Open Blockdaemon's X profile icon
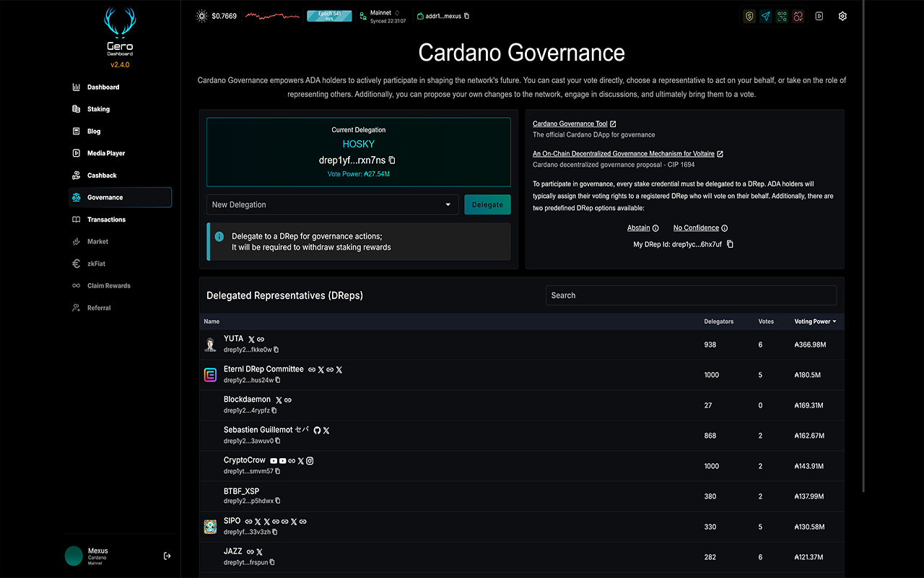 [279, 400]
